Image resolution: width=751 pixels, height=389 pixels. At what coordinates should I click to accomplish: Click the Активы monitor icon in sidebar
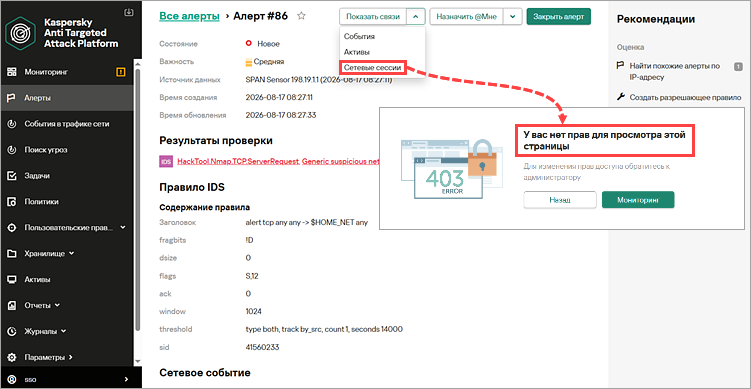pos(12,279)
